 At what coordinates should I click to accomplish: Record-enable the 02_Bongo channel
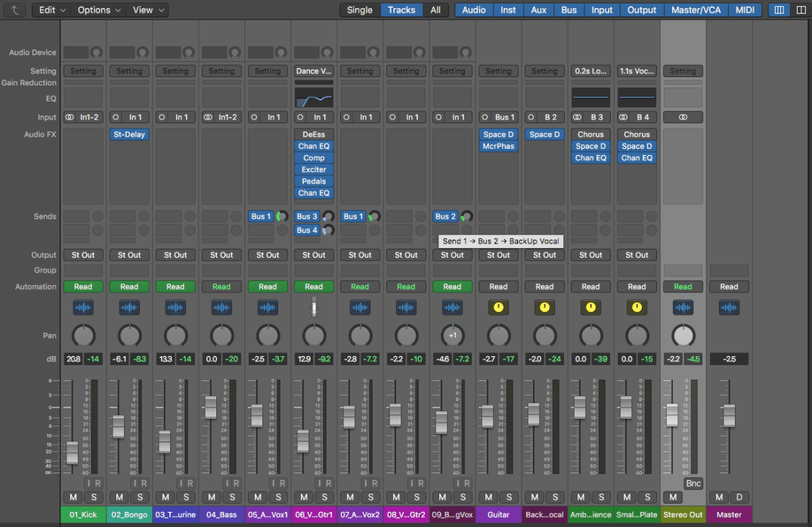click(144, 483)
